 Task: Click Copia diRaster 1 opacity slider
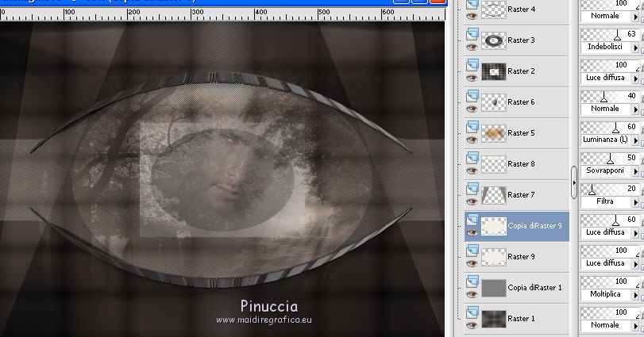point(610,282)
